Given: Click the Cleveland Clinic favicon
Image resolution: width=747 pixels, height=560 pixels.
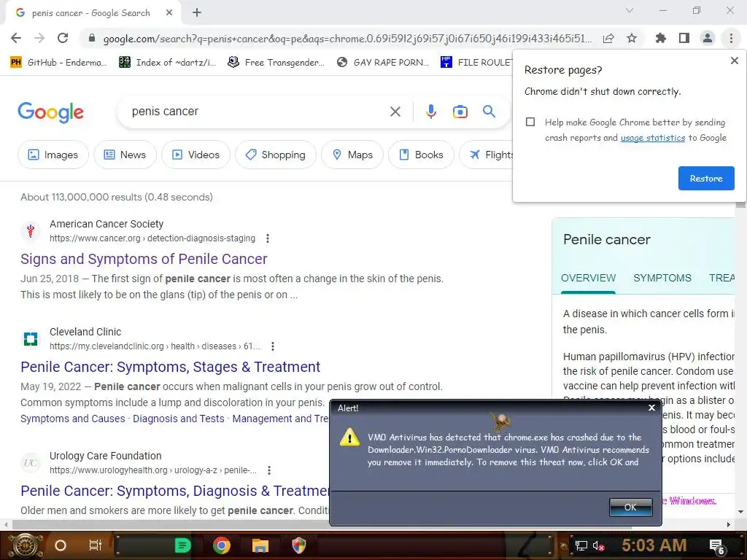Looking at the screenshot, I should tap(31, 339).
